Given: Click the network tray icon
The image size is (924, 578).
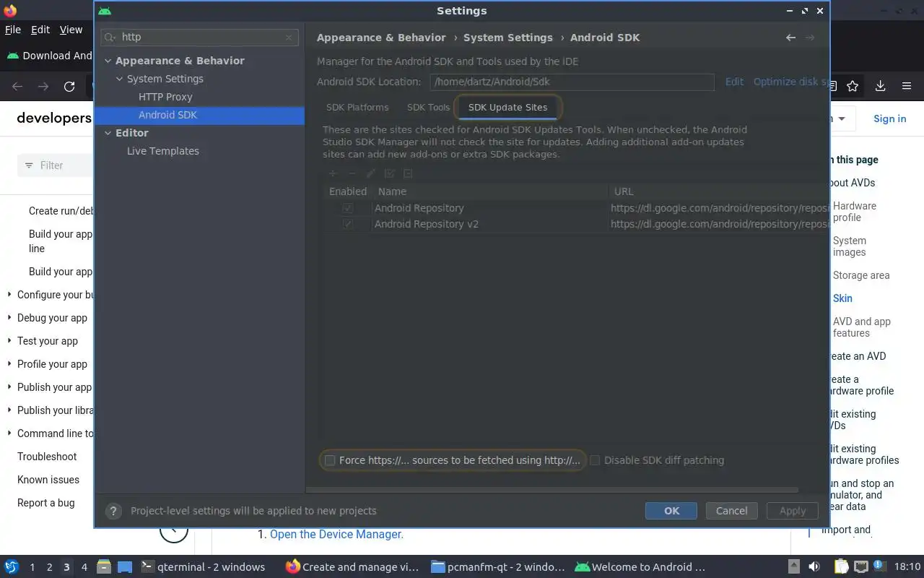Looking at the screenshot, I should 860,567.
